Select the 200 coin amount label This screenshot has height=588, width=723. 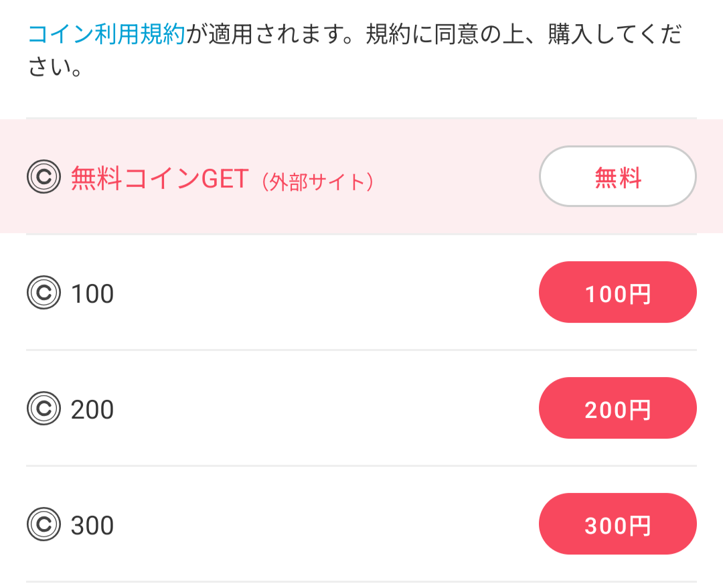[x=92, y=410]
